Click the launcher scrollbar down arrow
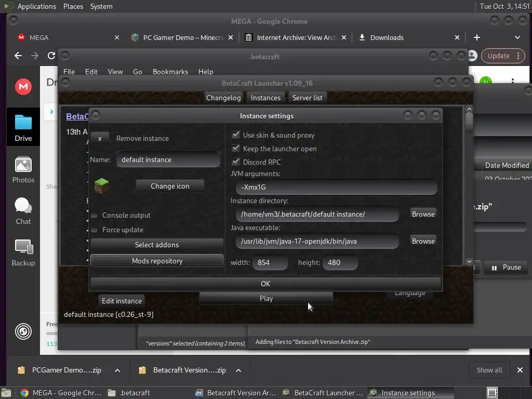Screen dimensions: 532x399 [469, 261]
